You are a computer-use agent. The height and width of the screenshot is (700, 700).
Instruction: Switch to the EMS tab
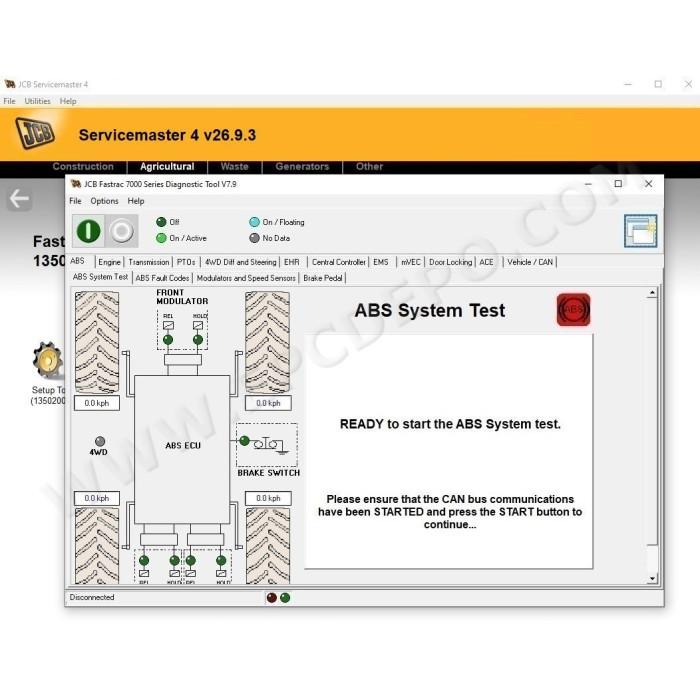(381, 262)
